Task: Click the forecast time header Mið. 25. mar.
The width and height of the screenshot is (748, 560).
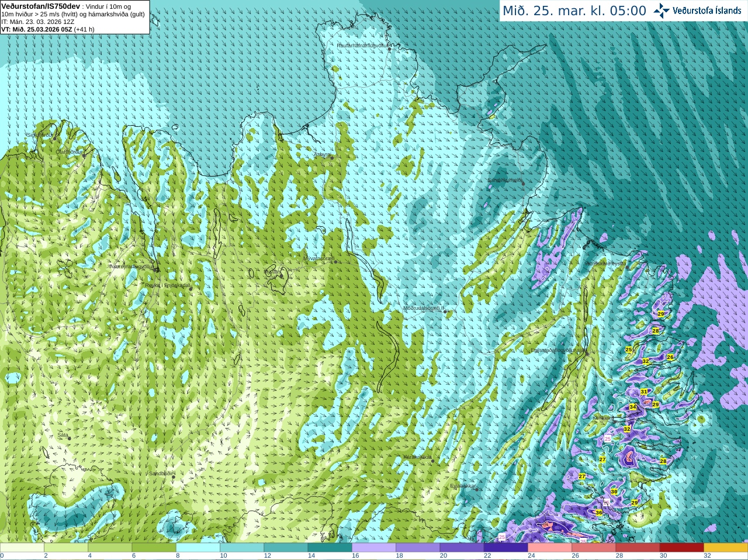Action: pyautogui.click(x=574, y=11)
